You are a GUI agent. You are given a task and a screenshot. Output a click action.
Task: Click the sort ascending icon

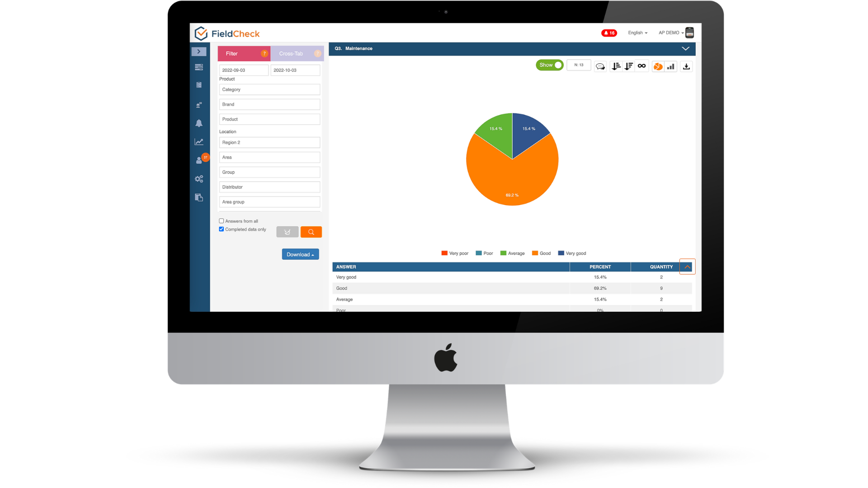coord(616,66)
